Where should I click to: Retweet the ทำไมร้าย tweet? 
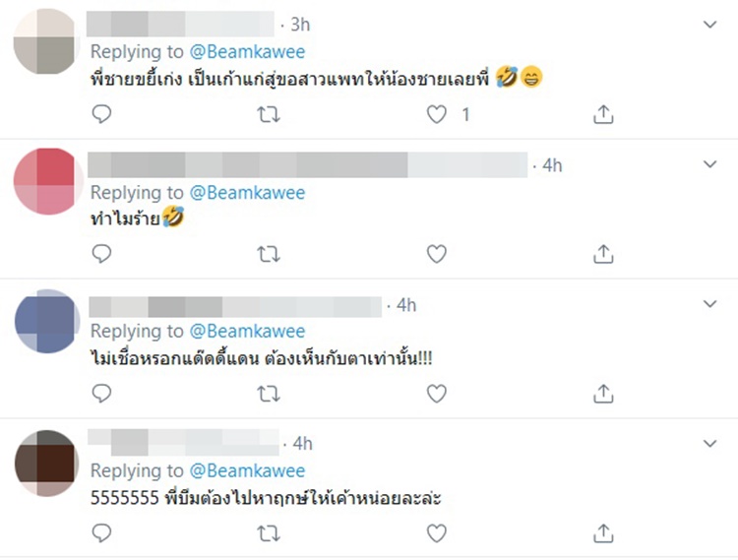(x=268, y=255)
